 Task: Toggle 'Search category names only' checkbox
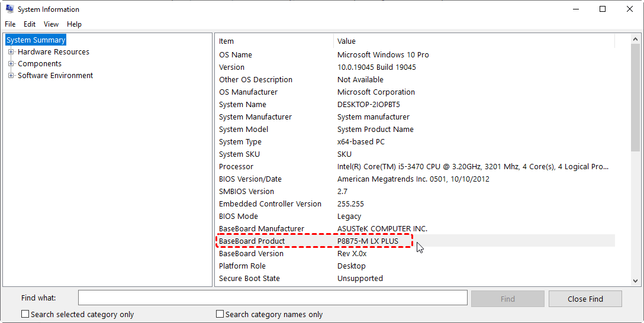pos(220,314)
